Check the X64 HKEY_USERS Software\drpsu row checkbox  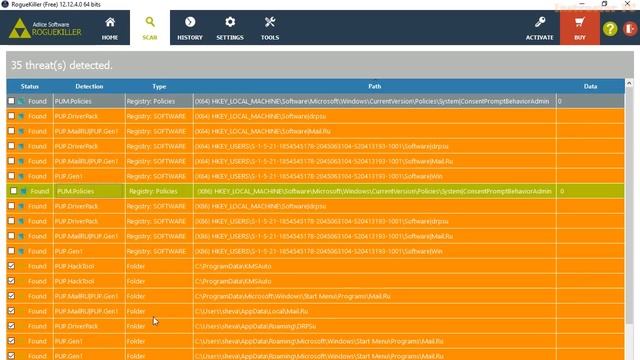click(11, 146)
